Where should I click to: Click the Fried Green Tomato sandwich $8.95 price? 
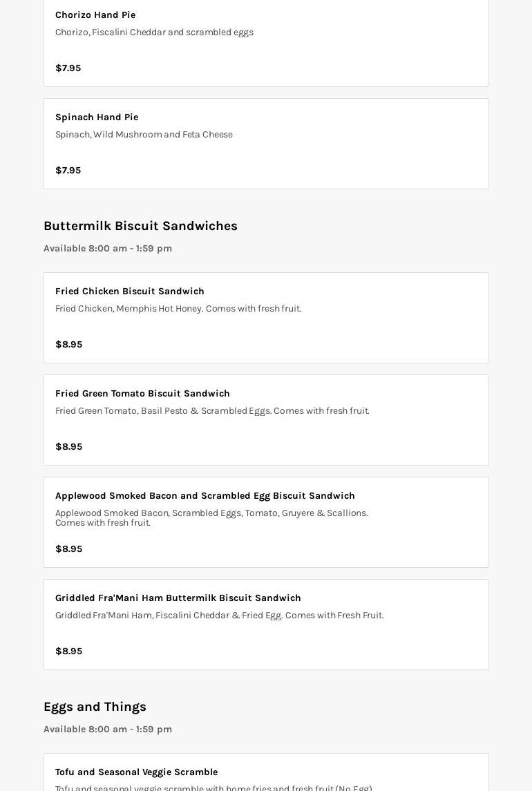[68, 446]
